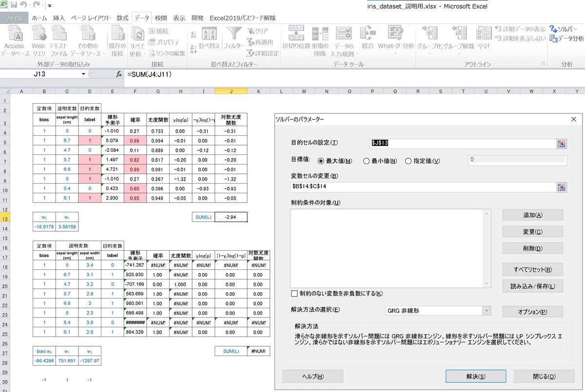Click the Save icon in quick access
Screen dimensions: 585x392
(x=13, y=5)
